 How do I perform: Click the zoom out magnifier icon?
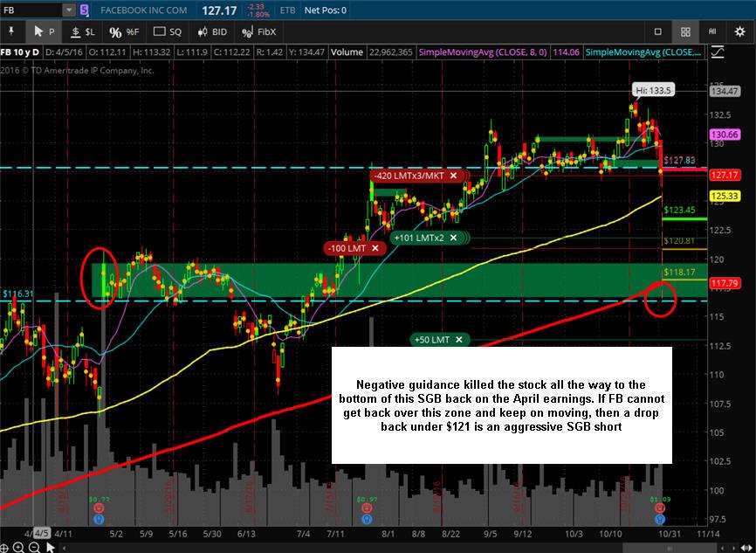pyautogui.click(x=34, y=547)
